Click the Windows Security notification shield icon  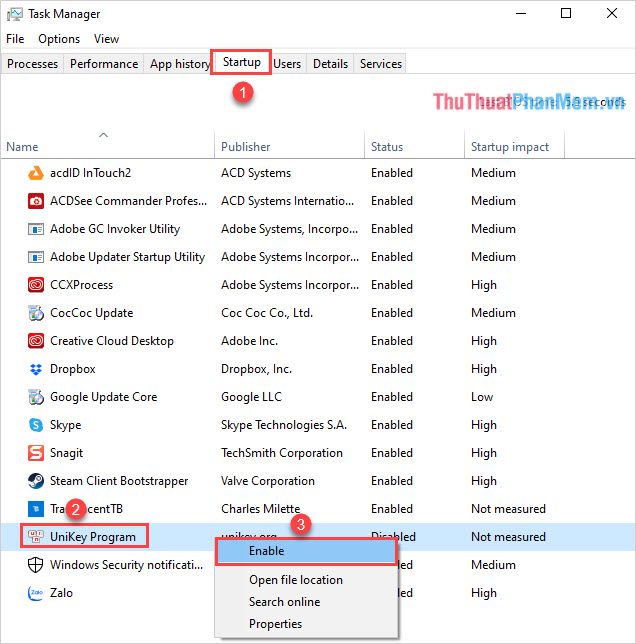pyautogui.click(x=33, y=565)
